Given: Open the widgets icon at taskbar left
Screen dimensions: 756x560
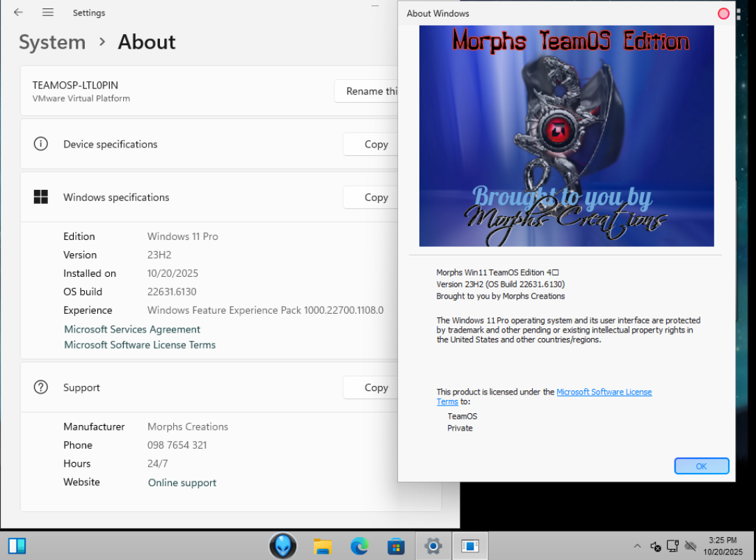Looking at the screenshot, I should (x=17, y=545).
